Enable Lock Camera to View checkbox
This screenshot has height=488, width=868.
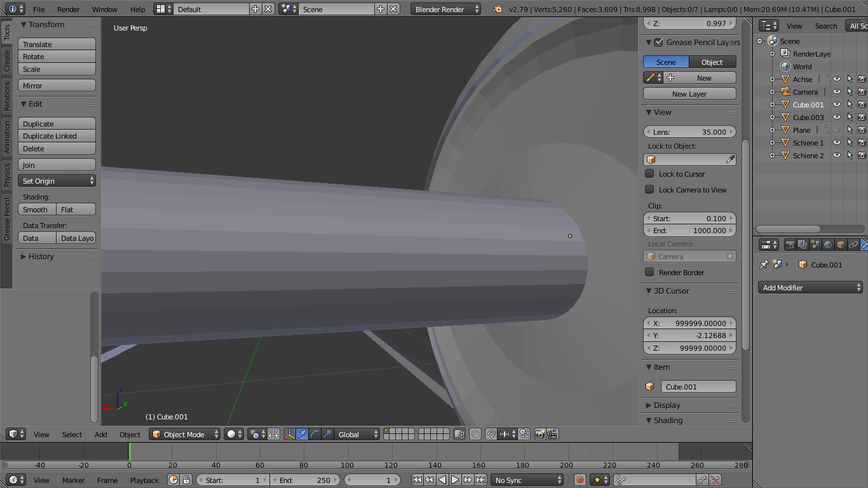click(649, 190)
